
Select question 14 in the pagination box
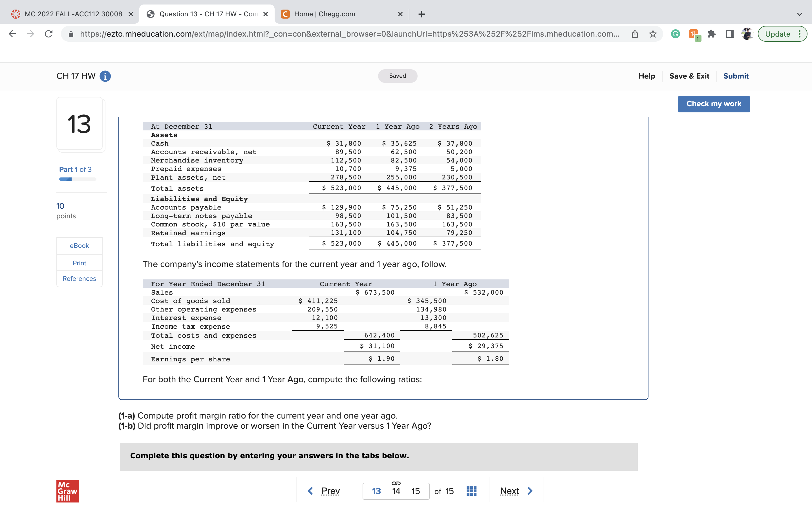[x=396, y=491]
